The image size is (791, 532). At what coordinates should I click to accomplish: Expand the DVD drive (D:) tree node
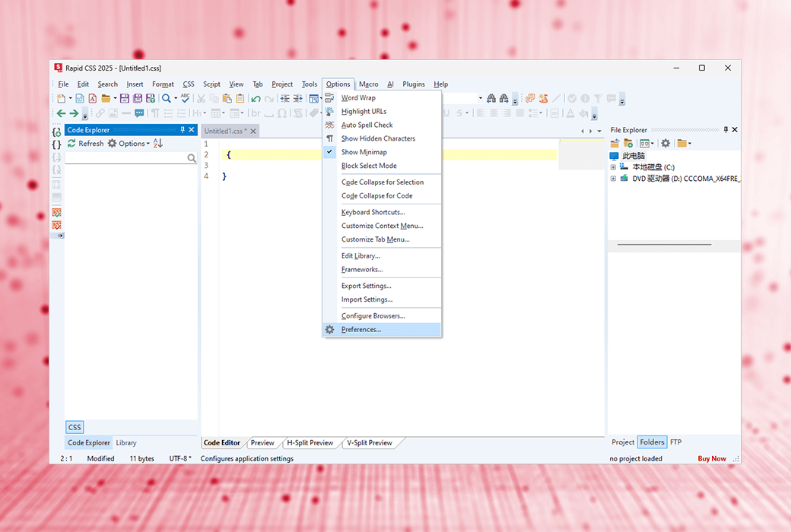(613, 179)
